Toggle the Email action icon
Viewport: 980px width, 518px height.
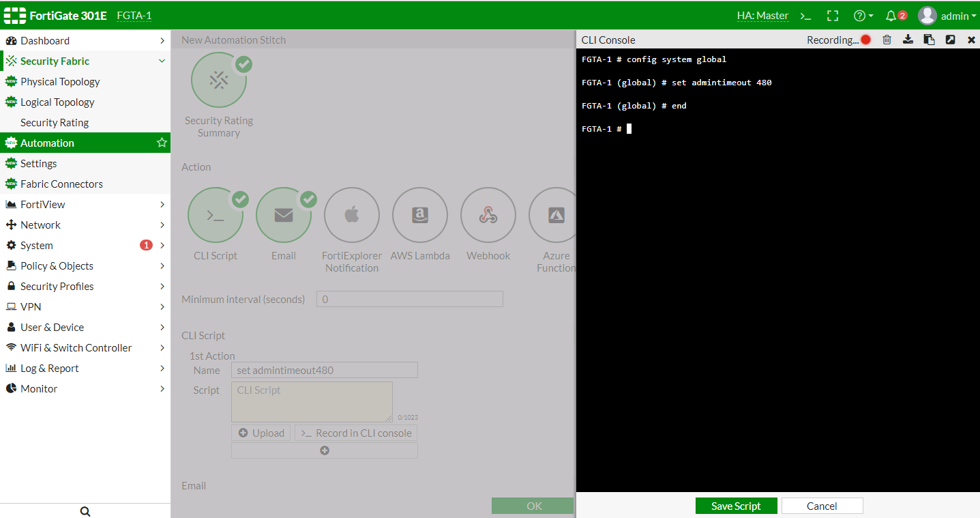(284, 215)
